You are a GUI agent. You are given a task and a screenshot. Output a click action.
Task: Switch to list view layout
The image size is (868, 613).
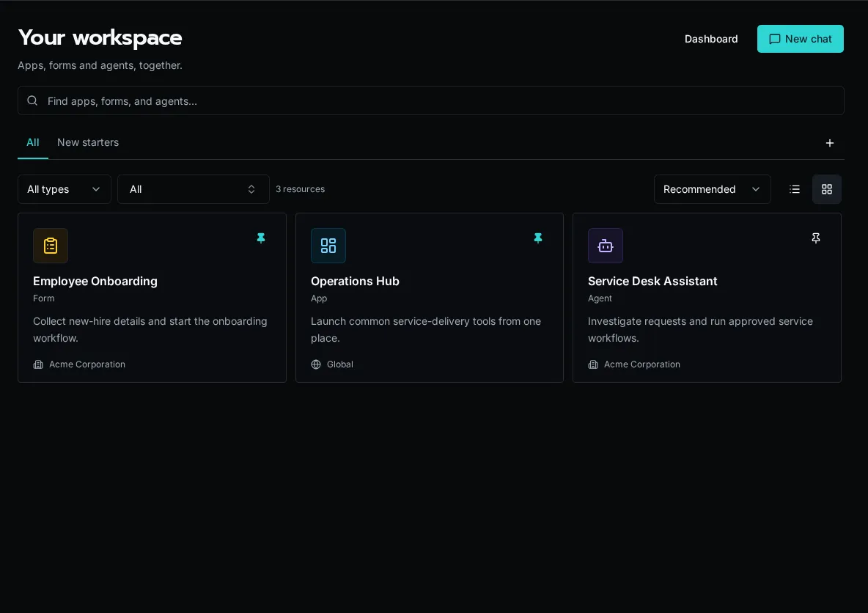coord(795,189)
